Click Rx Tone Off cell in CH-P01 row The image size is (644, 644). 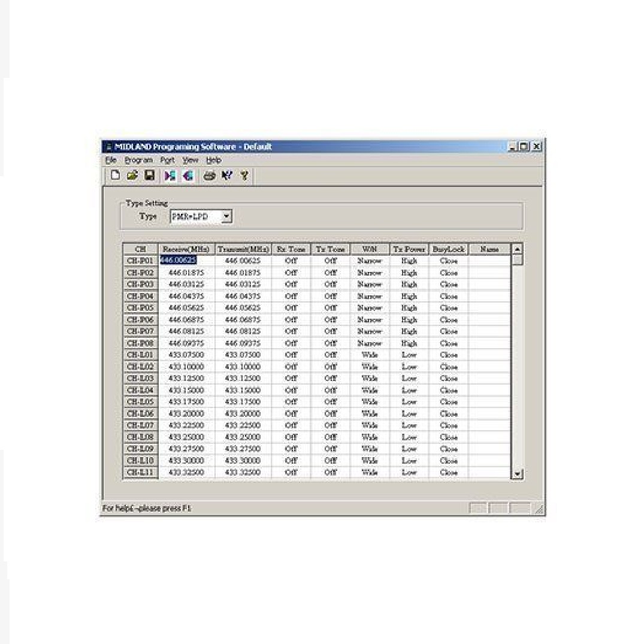(291, 261)
